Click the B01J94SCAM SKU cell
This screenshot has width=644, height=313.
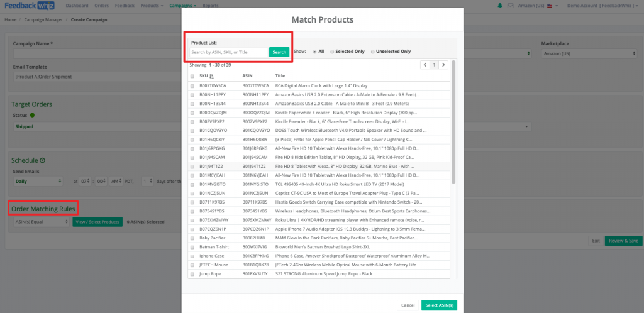213,158
